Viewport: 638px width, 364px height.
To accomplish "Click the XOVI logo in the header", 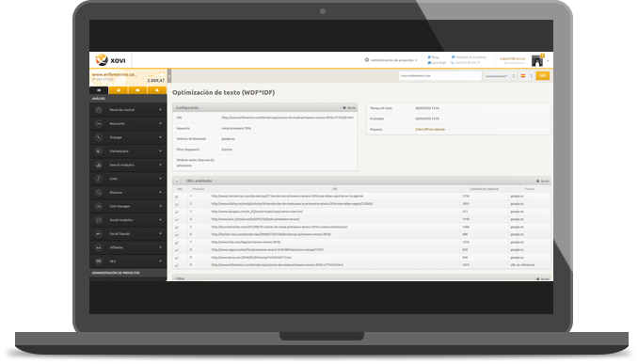I will pos(111,60).
